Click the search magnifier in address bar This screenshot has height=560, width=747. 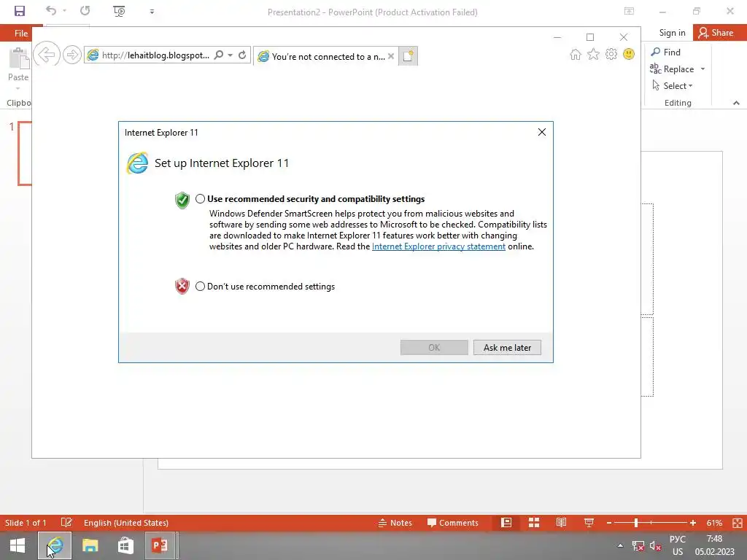tap(219, 55)
